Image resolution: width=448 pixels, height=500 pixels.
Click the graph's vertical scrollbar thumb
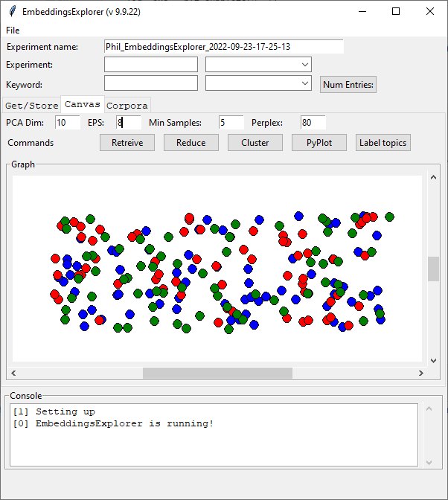(x=433, y=269)
